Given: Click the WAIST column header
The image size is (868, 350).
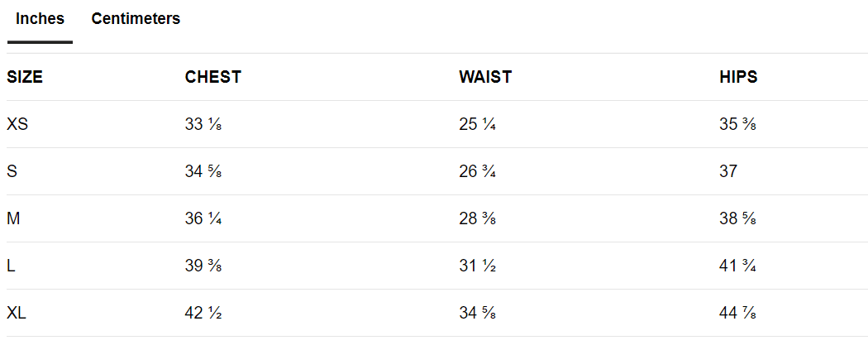Looking at the screenshot, I should click(x=485, y=77).
